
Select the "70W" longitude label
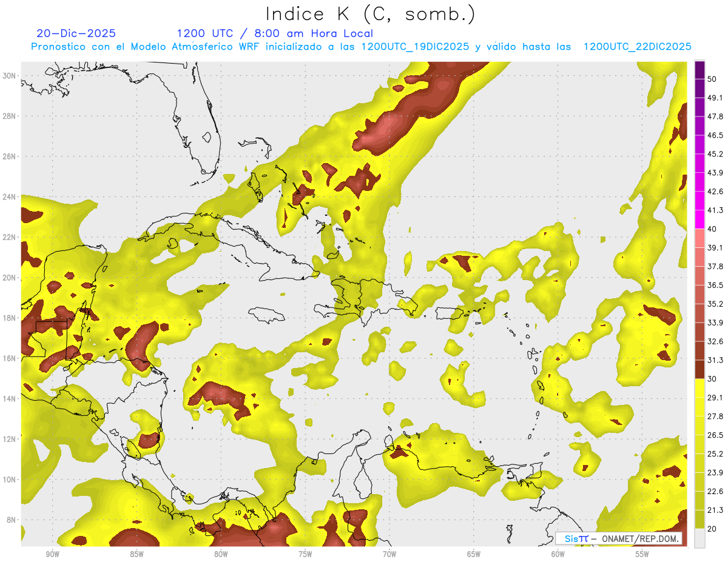[x=389, y=555]
